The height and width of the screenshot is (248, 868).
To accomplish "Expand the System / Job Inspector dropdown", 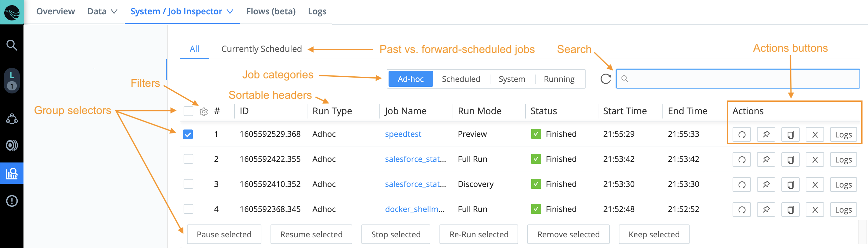I will 182,12.
